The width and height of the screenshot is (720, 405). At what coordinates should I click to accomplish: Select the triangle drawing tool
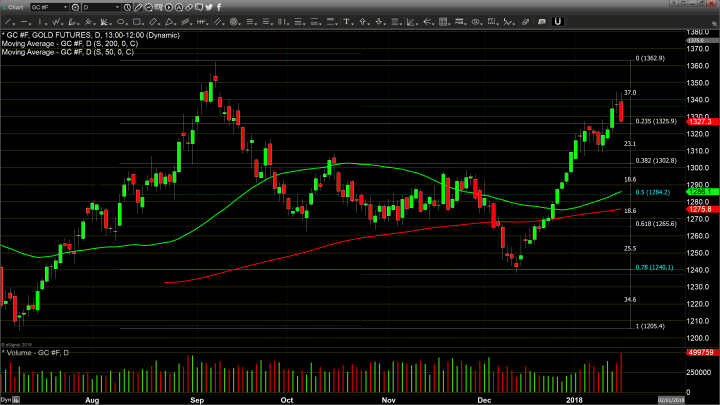(169, 22)
